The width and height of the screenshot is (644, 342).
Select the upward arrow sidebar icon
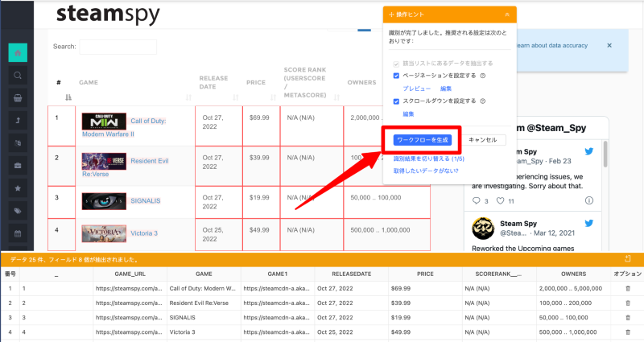(x=18, y=120)
